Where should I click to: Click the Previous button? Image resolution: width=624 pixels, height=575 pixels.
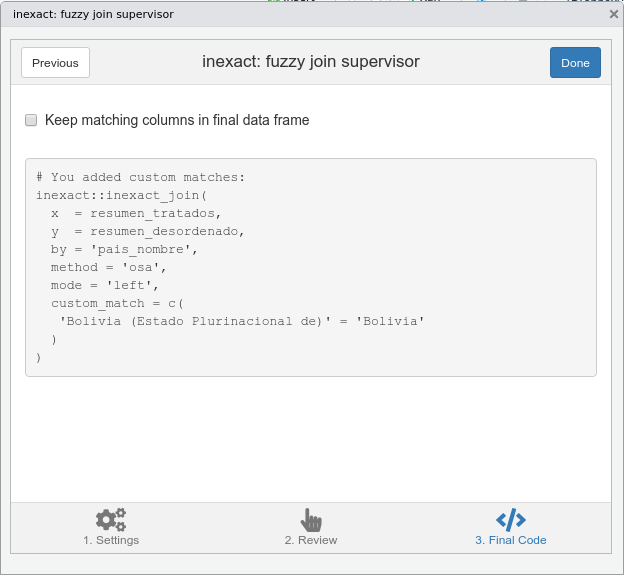tap(55, 63)
